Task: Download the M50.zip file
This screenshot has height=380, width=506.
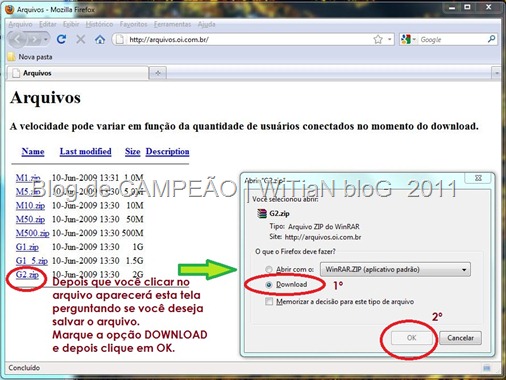Action: pos(30,219)
